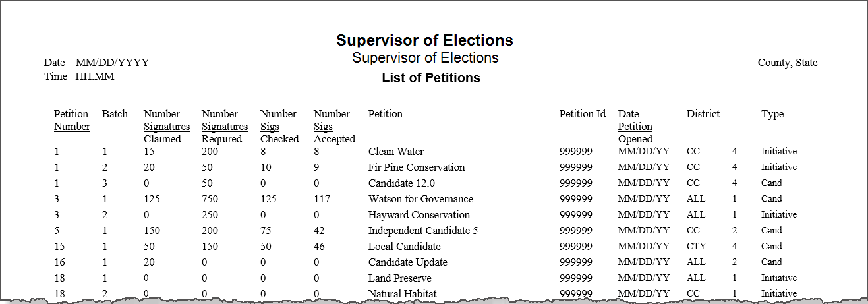Click the List of Petitions title
Image resolution: width=868 pixels, height=304 pixels.
431,78
